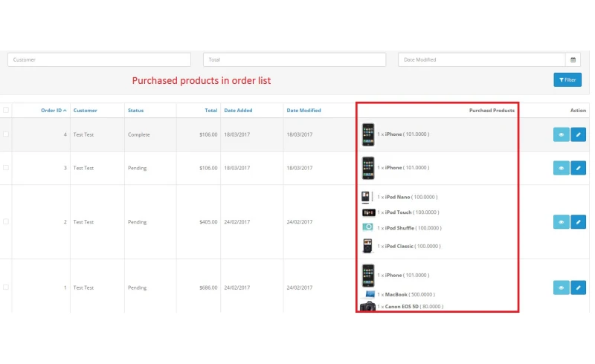The width and height of the screenshot is (595, 364).
Task: Edit order 2 with the pencil button
Action: (x=578, y=222)
